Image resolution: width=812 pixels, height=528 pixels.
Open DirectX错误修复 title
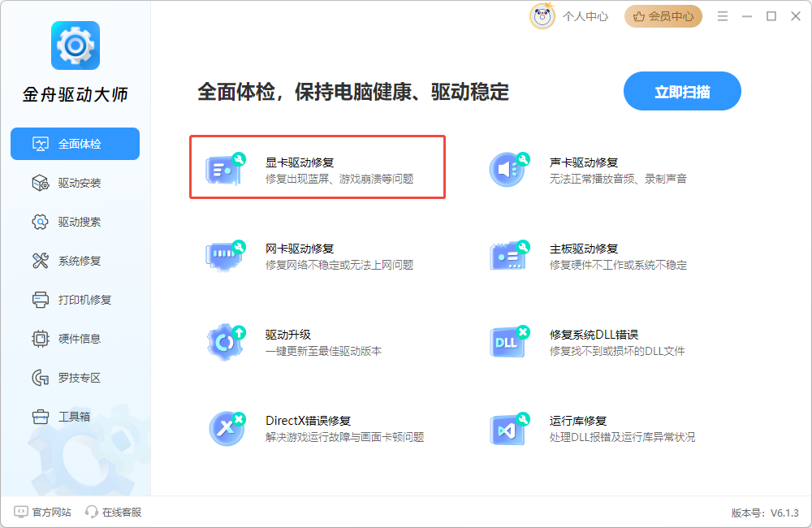tap(308, 420)
